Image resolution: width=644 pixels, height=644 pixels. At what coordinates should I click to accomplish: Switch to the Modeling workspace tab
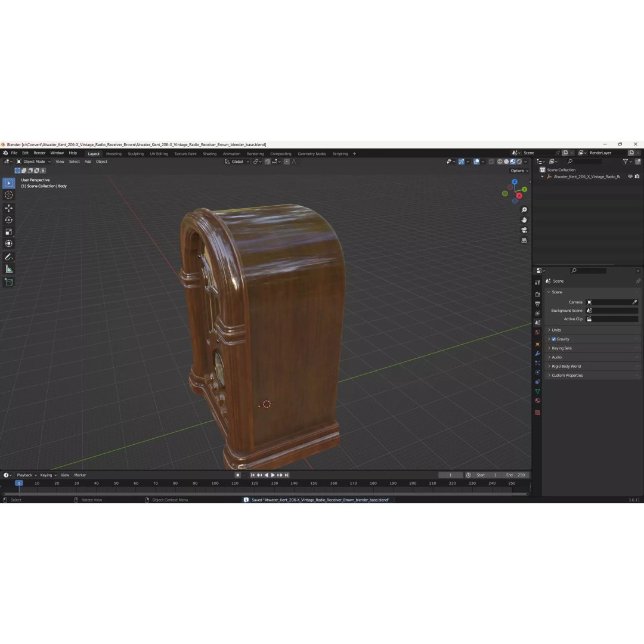pos(114,154)
